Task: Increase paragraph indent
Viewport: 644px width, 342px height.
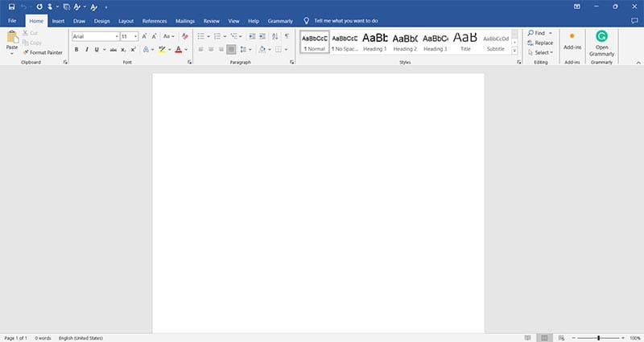Action: [262, 36]
